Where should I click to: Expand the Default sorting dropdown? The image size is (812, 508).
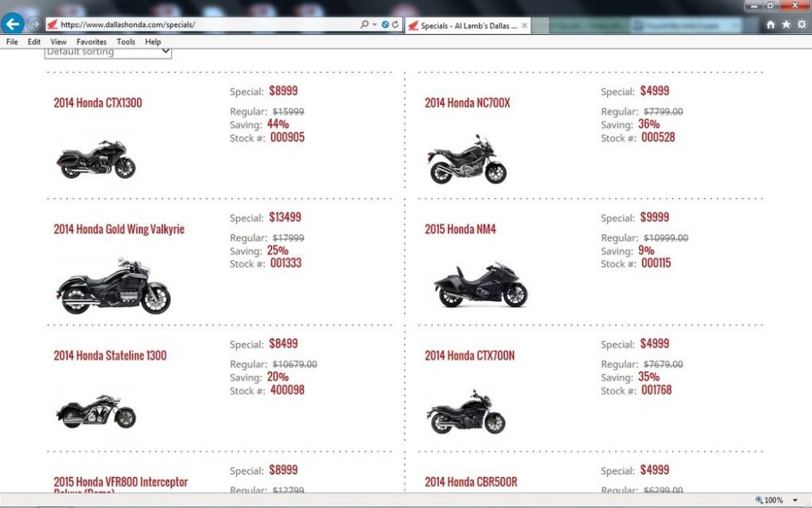click(x=108, y=52)
